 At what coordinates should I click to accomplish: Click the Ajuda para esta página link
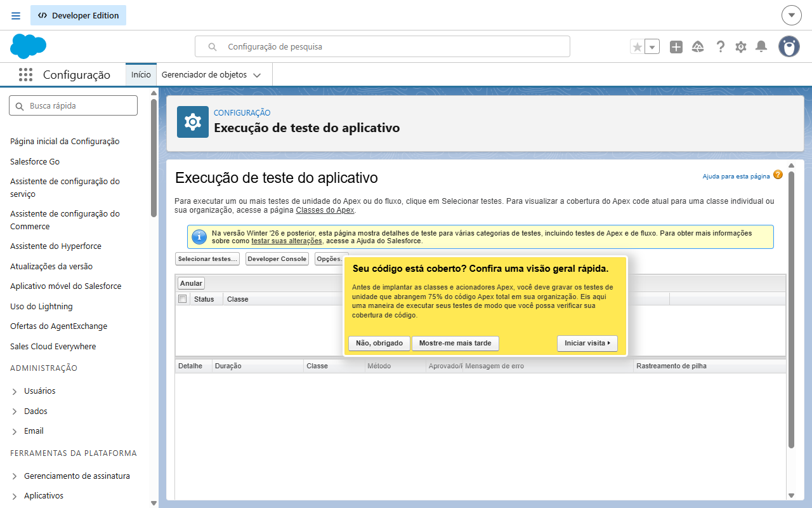(736, 176)
